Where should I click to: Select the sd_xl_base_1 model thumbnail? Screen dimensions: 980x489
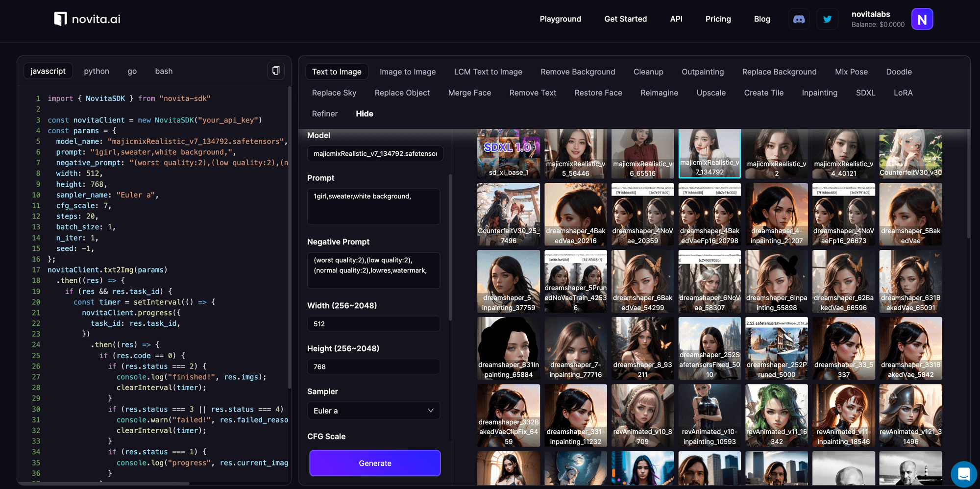point(509,153)
